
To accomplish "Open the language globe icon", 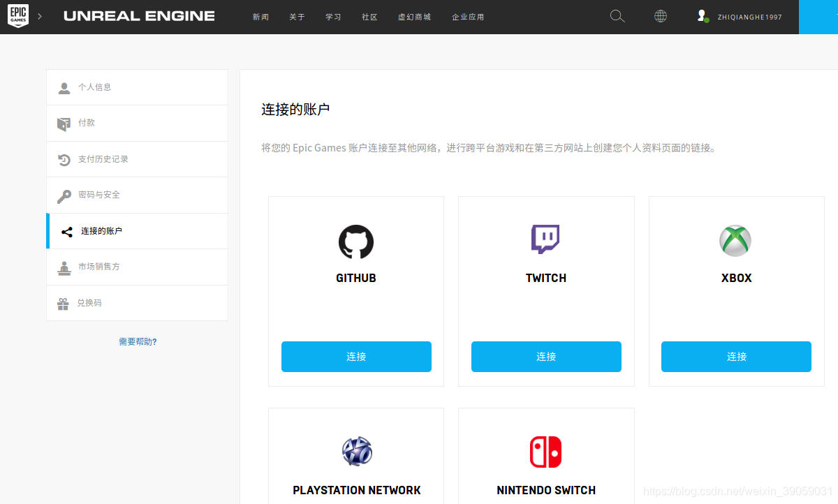I will (x=661, y=16).
